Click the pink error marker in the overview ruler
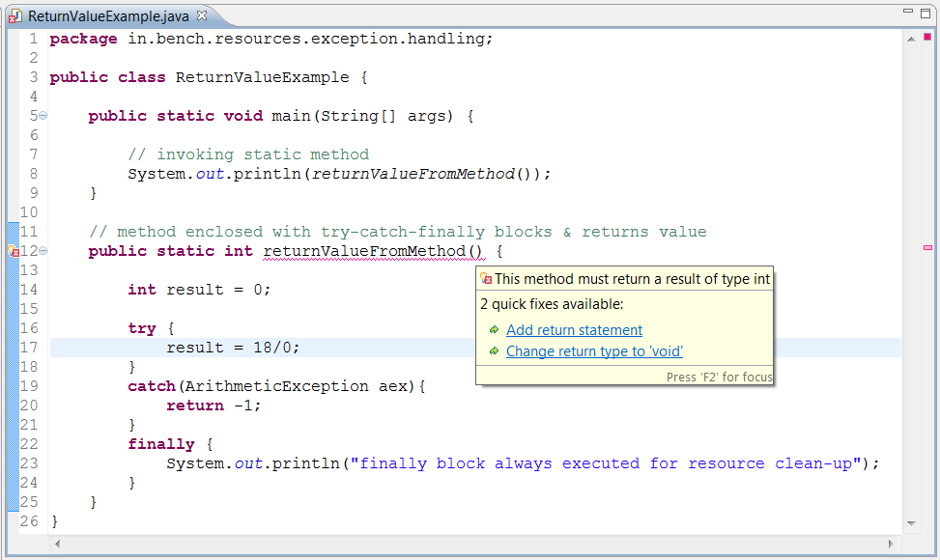 pos(927,247)
